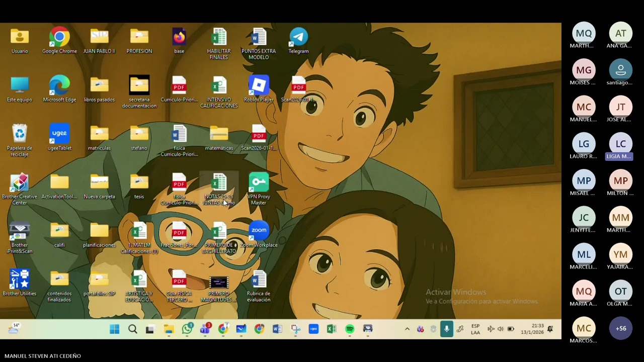Viewport: 644px width, 362px height.
Task: Select the tesis folder
Action: (x=139, y=186)
